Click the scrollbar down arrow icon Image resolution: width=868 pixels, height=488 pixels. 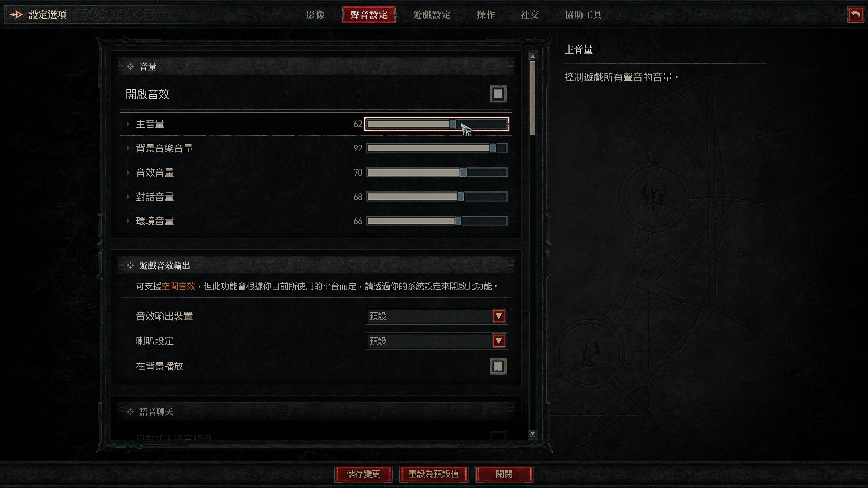click(x=533, y=434)
